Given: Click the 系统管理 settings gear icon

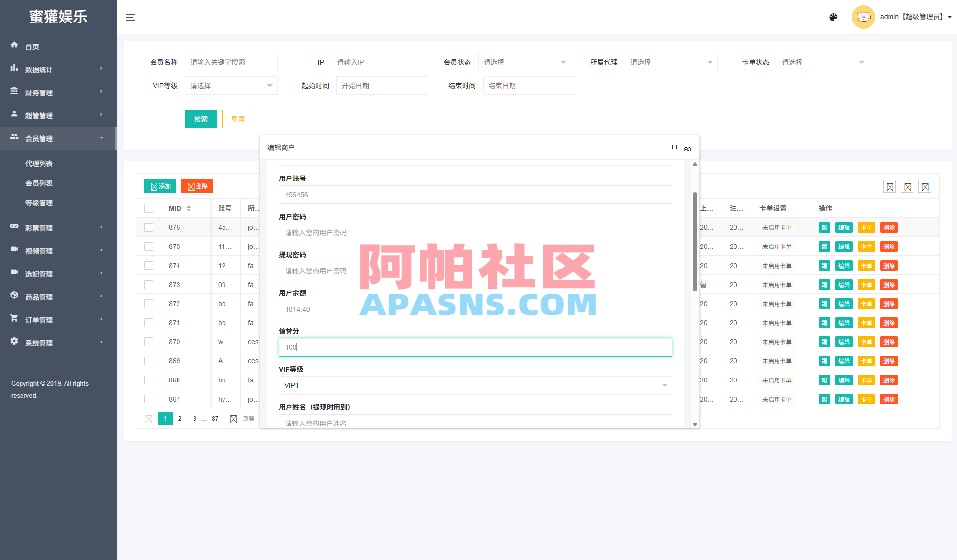Looking at the screenshot, I should [14, 342].
